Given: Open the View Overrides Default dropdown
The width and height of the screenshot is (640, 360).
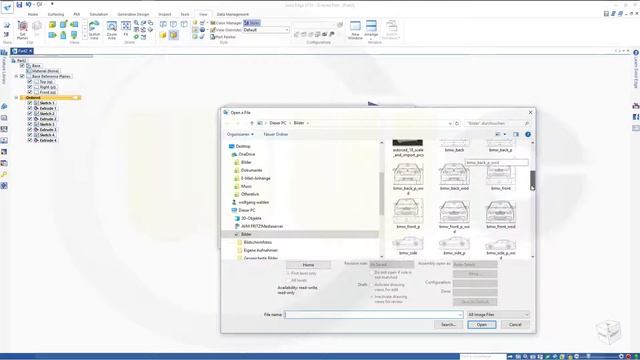Looking at the screenshot, I should click(266, 30).
